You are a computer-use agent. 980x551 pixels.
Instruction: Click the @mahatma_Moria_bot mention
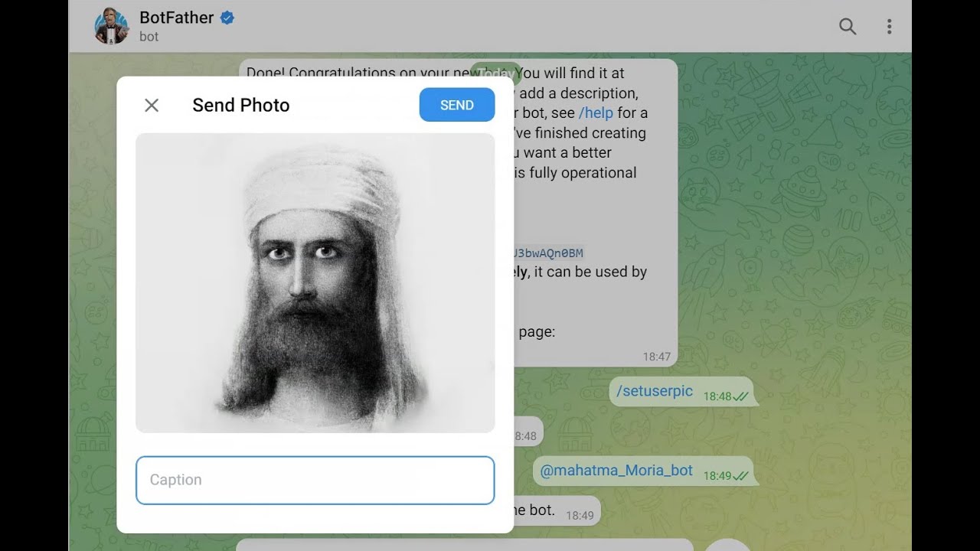[x=616, y=471]
